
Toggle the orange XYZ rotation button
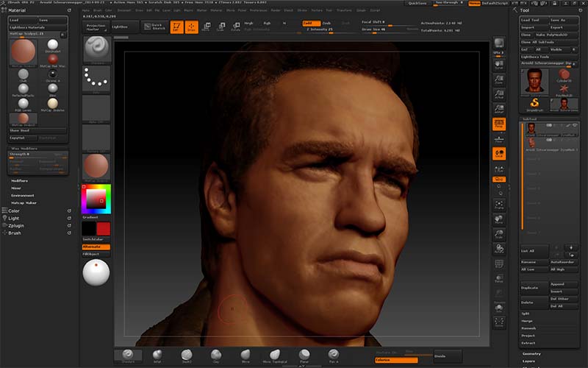[x=499, y=180]
